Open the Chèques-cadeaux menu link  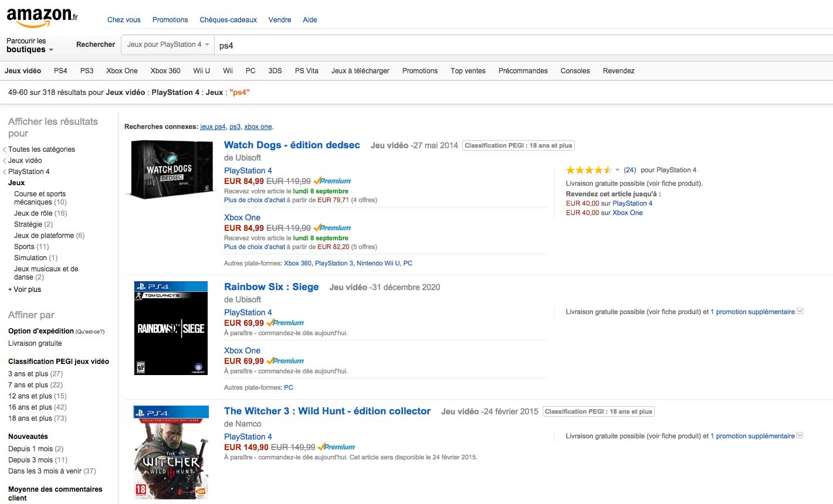click(x=228, y=20)
